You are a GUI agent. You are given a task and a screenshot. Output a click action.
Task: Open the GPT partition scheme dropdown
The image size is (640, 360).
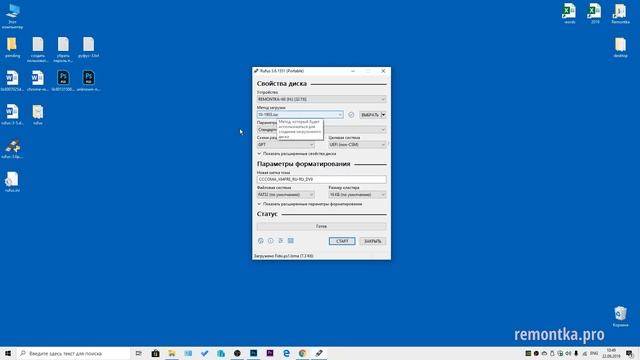pos(286,144)
